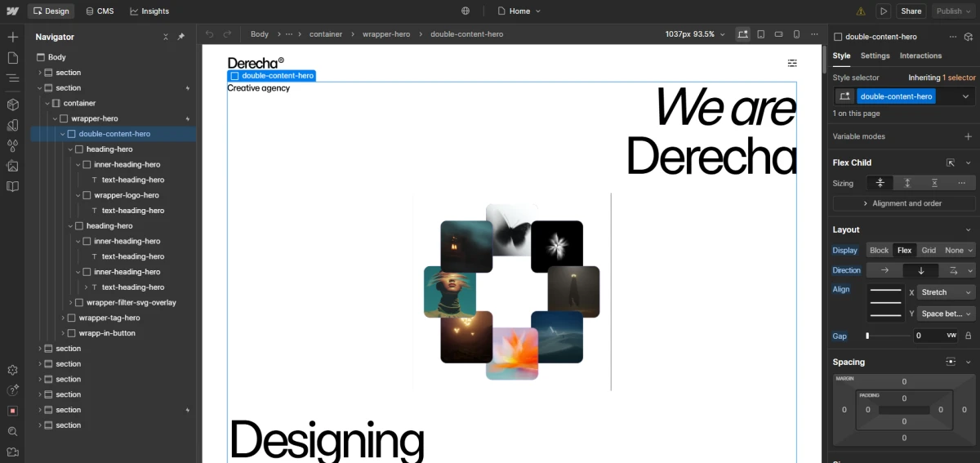980x463 pixels.
Task: Open the Help question mark icon
Action: (x=12, y=390)
